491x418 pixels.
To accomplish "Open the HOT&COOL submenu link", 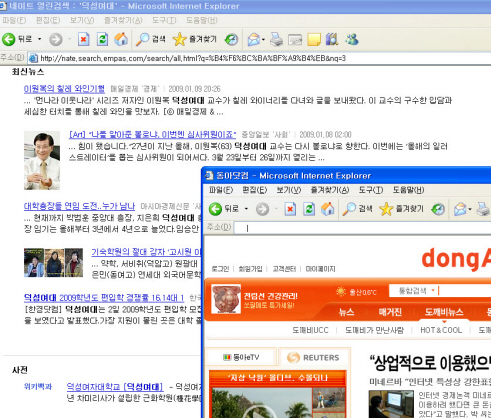I will (441, 330).
